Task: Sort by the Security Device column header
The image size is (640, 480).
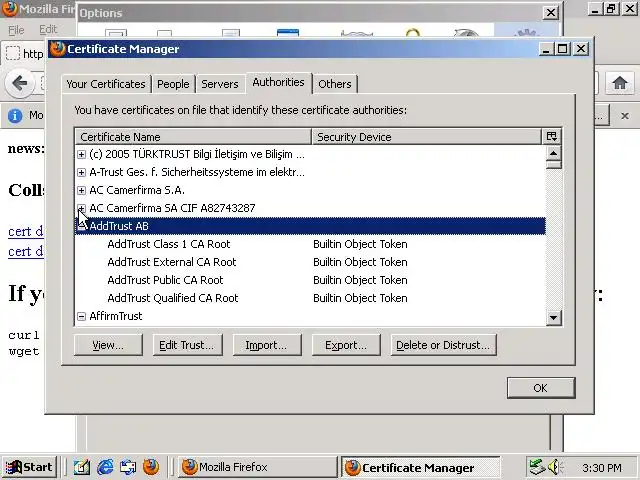Action: pyautogui.click(x=427, y=137)
